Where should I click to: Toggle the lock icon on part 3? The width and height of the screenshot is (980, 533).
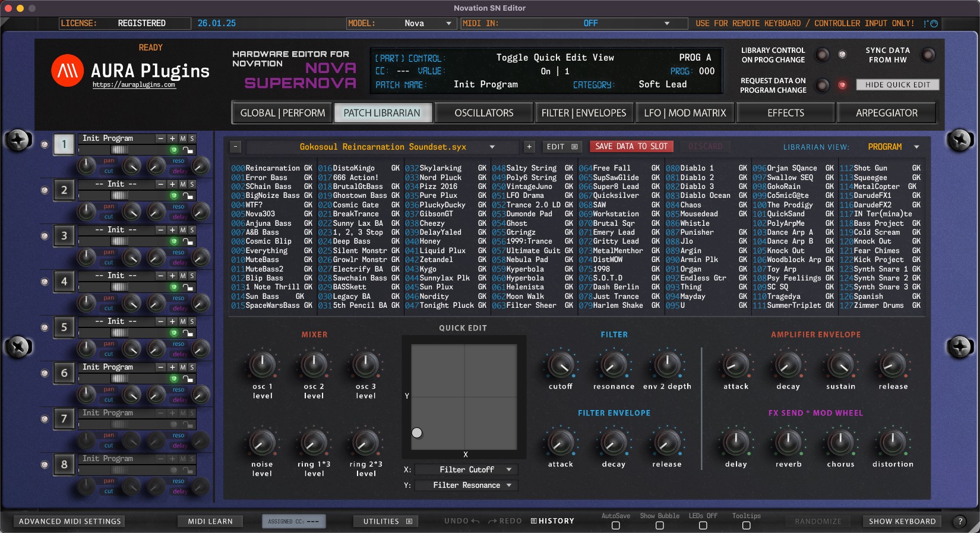tap(188, 241)
